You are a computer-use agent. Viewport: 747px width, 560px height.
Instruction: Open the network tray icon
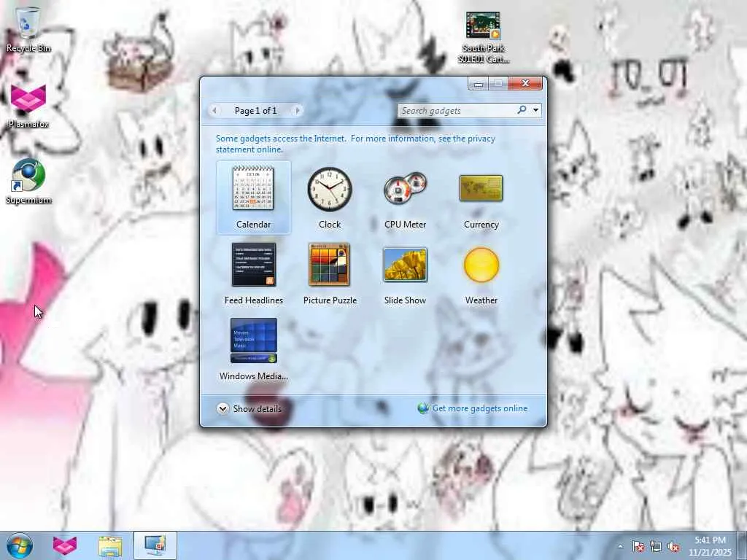[656, 547]
